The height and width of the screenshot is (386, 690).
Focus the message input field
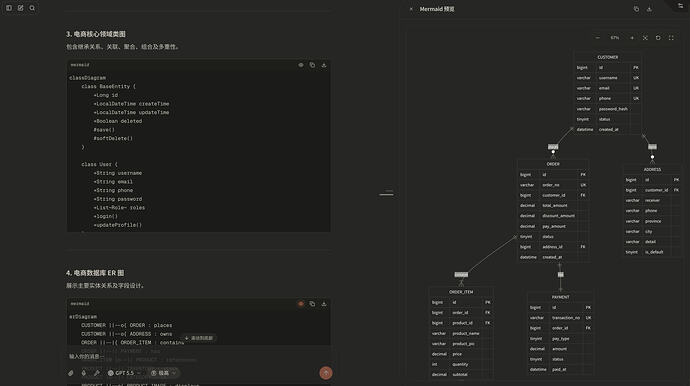point(198,356)
